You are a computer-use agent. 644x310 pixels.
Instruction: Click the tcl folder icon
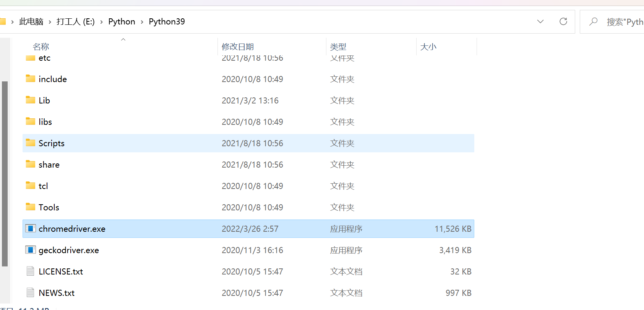point(31,186)
